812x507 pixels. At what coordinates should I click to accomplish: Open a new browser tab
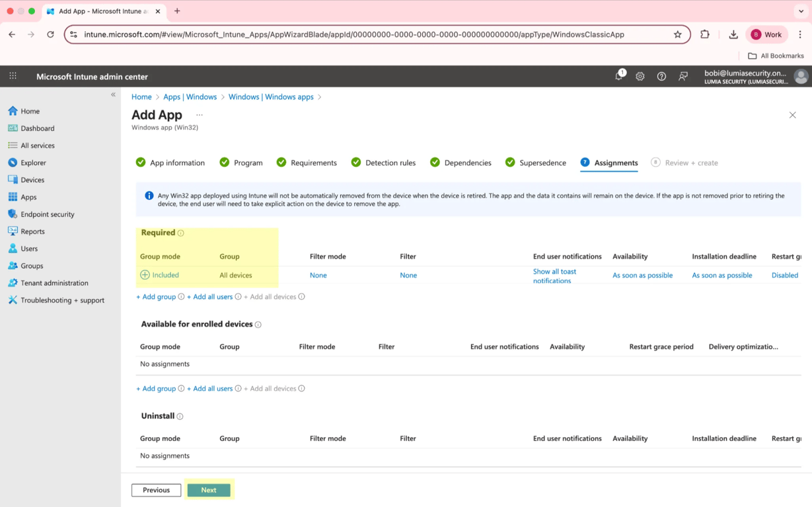click(x=177, y=11)
